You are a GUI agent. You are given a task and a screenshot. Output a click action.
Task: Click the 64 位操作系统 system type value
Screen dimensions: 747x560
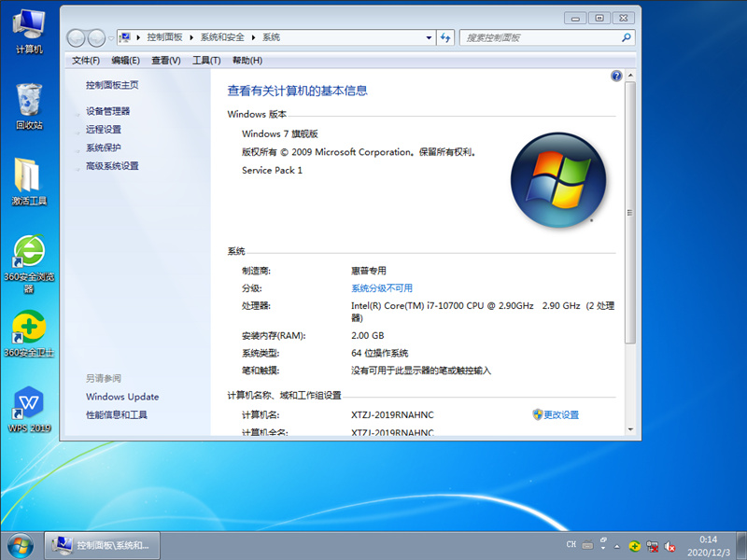[x=380, y=353]
